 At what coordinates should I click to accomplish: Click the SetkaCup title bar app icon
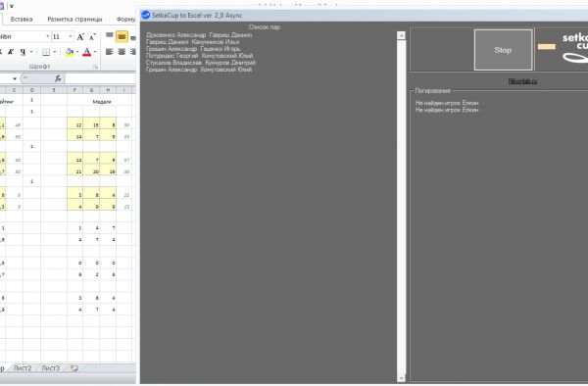(x=145, y=15)
